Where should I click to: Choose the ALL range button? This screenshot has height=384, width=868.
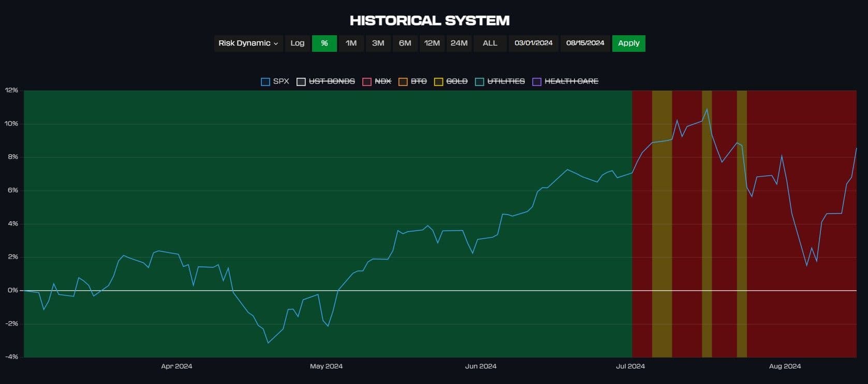click(490, 43)
